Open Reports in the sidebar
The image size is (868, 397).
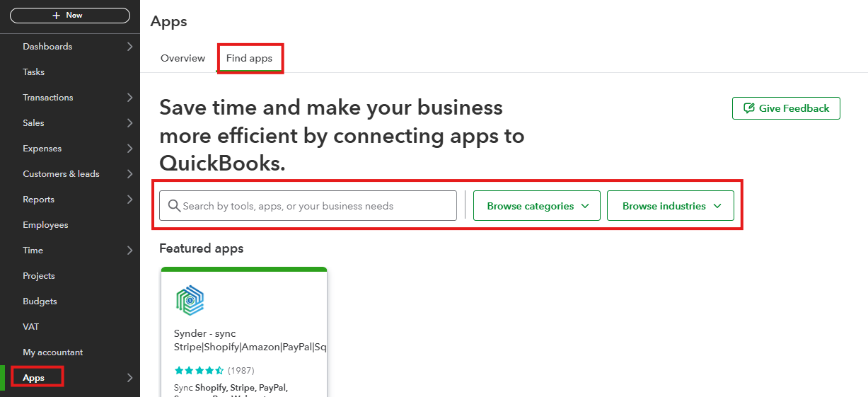(x=38, y=200)
